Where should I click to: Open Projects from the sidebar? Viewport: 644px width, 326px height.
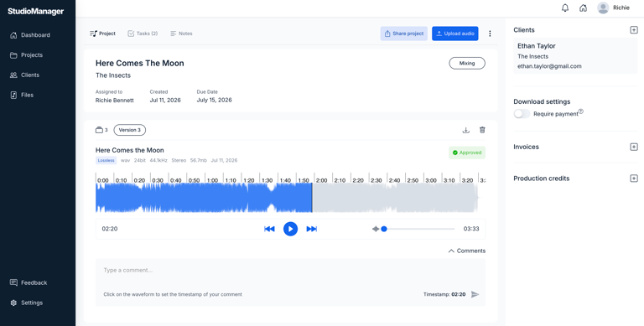coord(26,55)
